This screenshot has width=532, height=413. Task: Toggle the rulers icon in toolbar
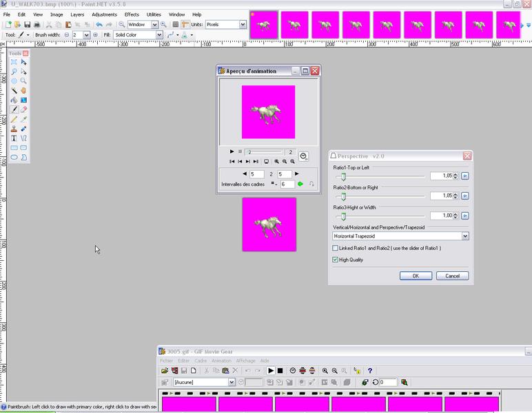point(185,24)
